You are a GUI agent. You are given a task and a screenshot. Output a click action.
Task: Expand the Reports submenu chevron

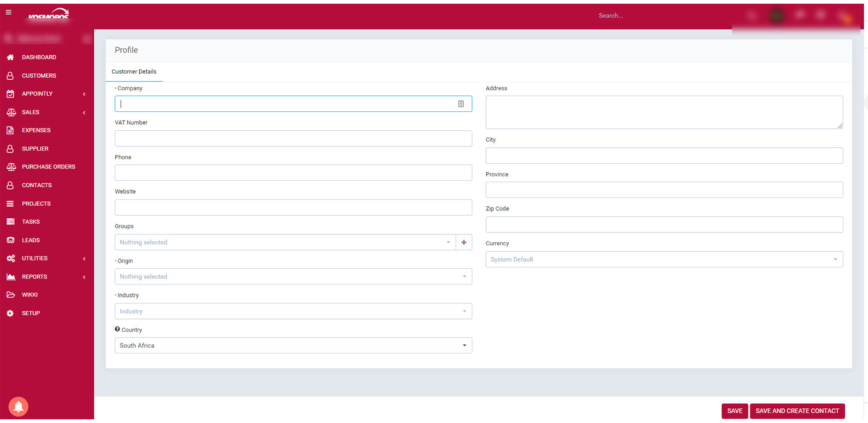84,277
